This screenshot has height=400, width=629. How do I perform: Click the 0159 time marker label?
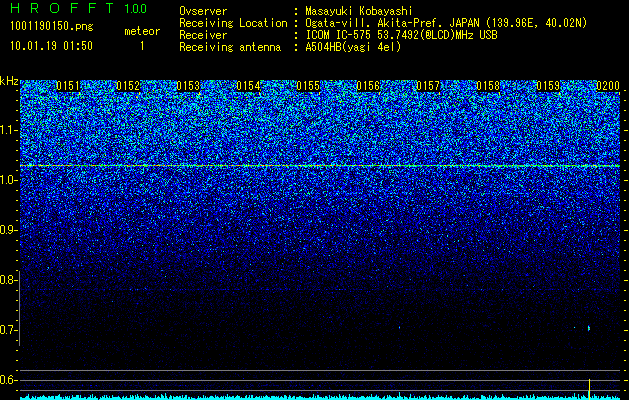coord(548,86)
